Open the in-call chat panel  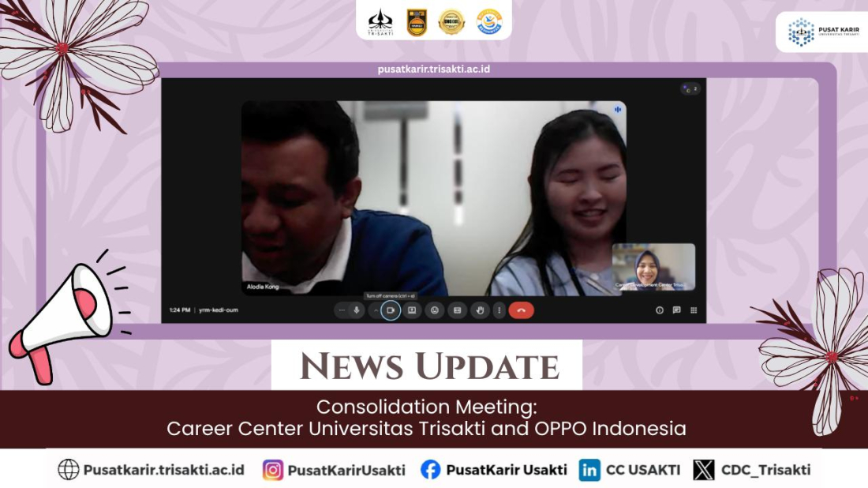pyautogui.click(x=676, y=310)
